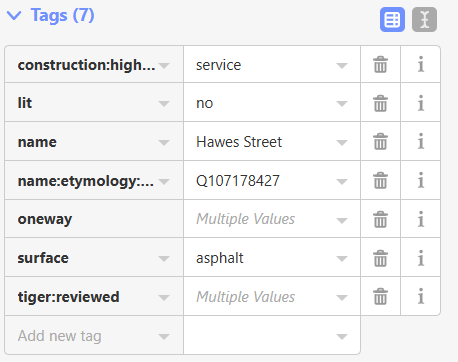Click the name key field
Image resolution: width=458 pixels, height=362 pixels.
94,142
